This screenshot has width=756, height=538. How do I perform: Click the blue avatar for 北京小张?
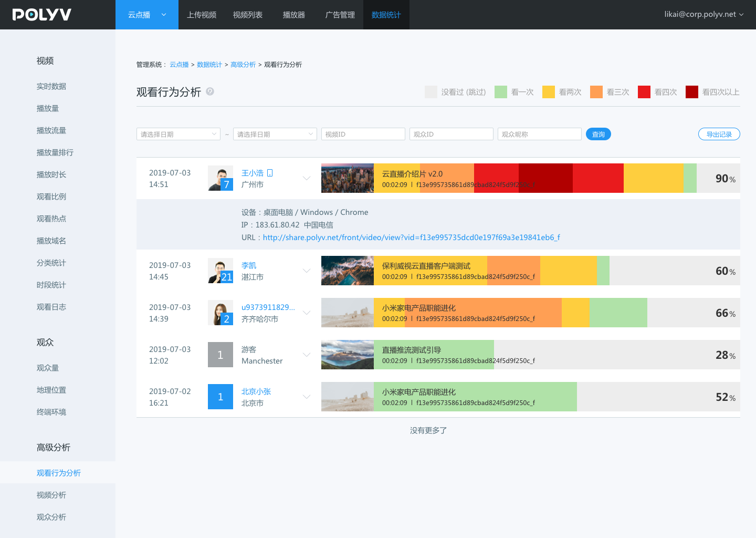[220, 397]
